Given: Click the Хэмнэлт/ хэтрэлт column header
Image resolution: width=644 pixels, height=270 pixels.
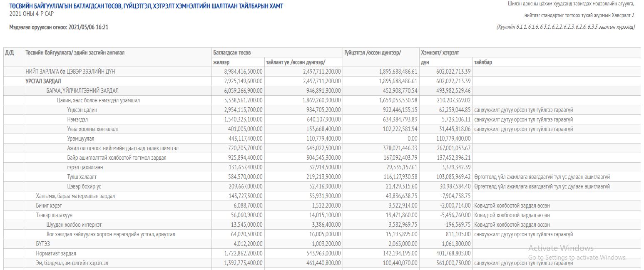Looking at the screenshot, I should click(x=440, y=52).
